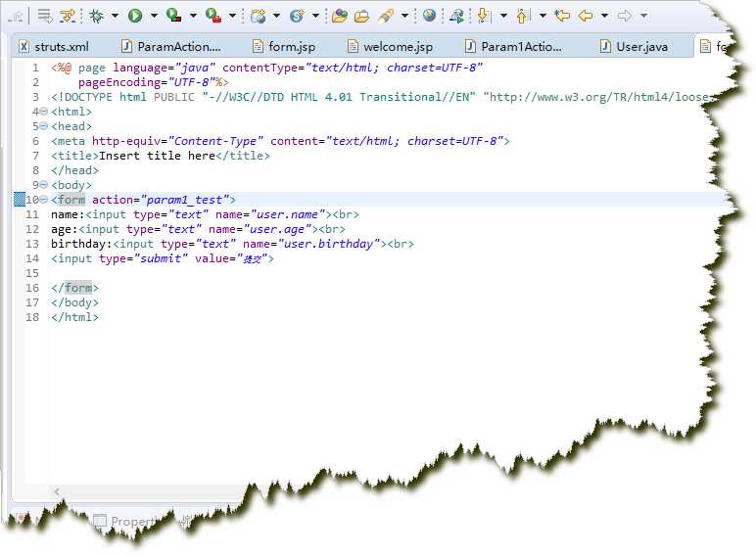Screen dimensions: 756x555
Task: Open the Run dropdown arrow
Action: (154, 16)
